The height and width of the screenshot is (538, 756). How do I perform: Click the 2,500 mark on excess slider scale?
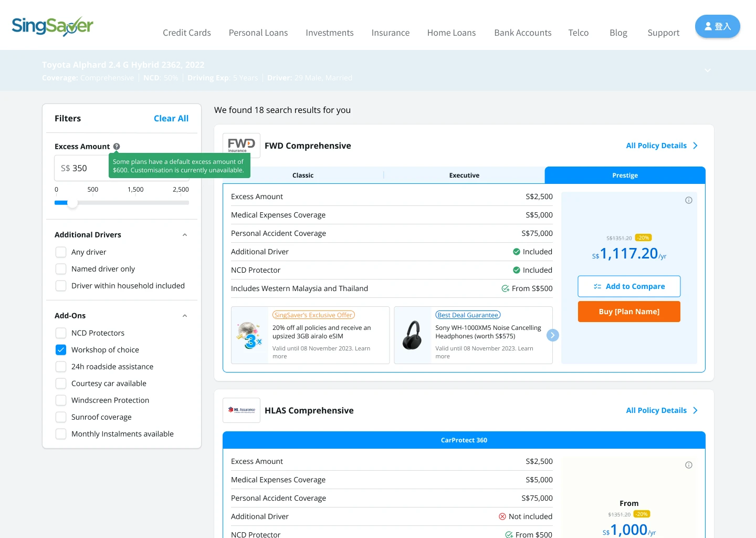tap(181, 190)
